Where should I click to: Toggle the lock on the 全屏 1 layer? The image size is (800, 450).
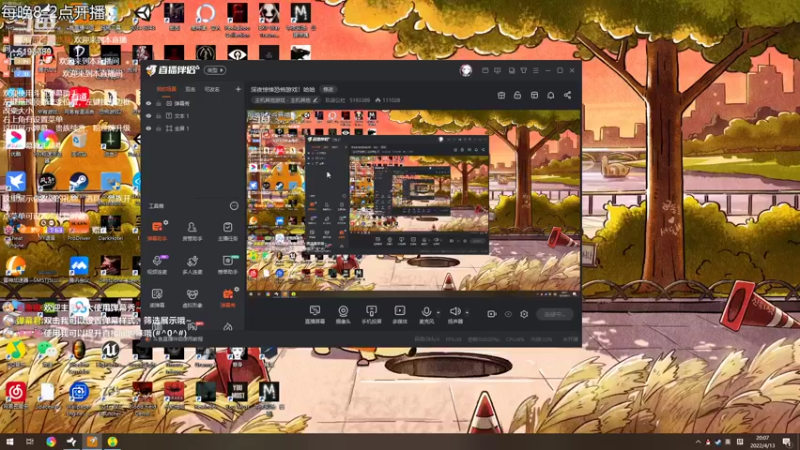pos(159,129)
